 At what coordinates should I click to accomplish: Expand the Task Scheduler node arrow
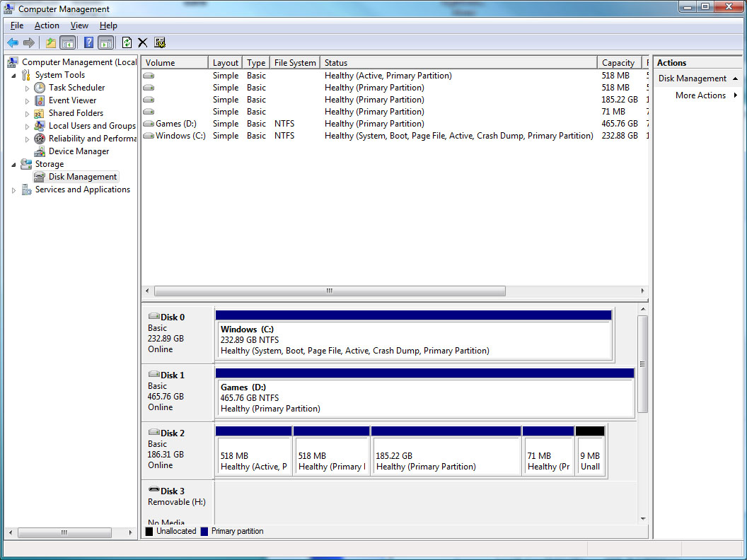click(27, 88)
